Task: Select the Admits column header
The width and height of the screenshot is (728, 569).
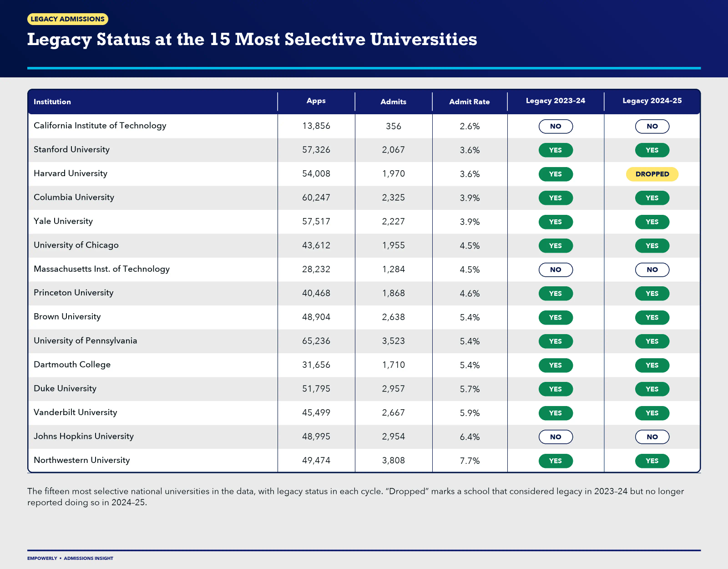Action: tap(394, 102)
